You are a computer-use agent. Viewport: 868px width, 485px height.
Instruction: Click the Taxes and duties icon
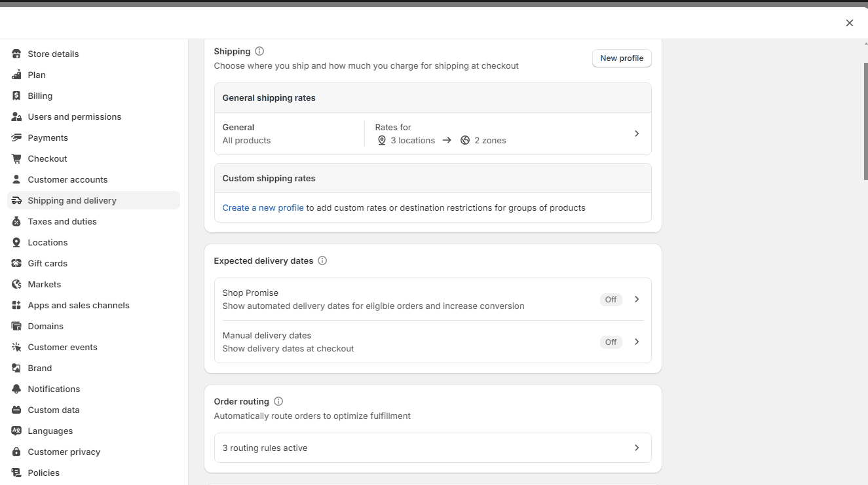16,221
